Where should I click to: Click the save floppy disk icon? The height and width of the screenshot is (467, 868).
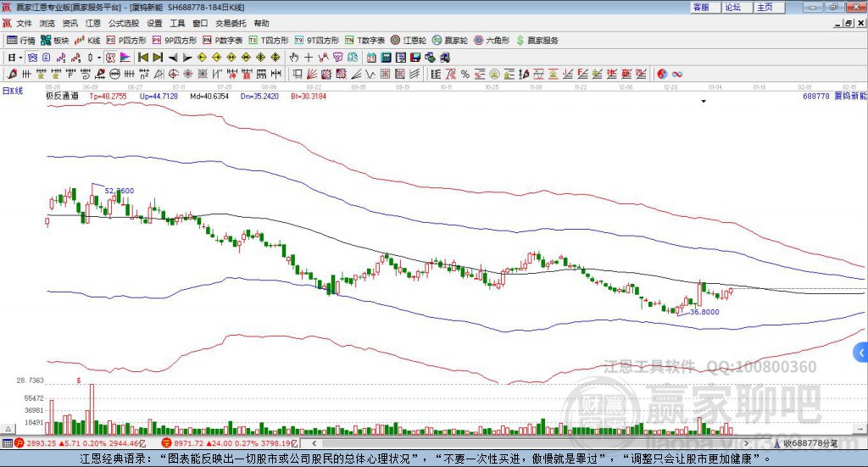pyautogui.click(x=415, y=58)
